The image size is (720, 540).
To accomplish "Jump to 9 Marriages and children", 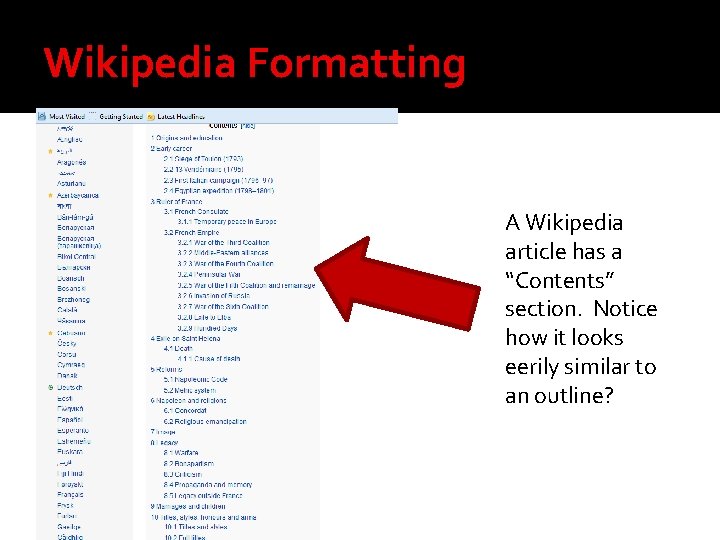I will (x=188, y=506).
